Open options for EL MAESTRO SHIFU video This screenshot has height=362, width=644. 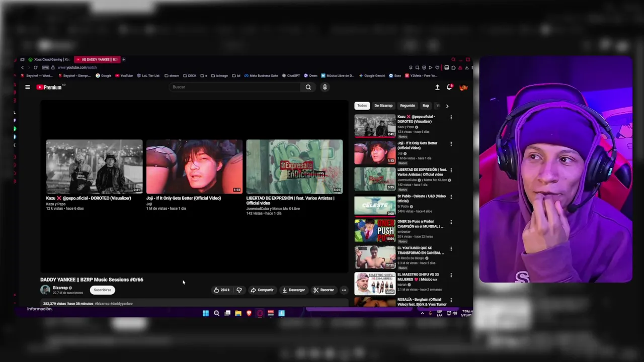point(451,276)
